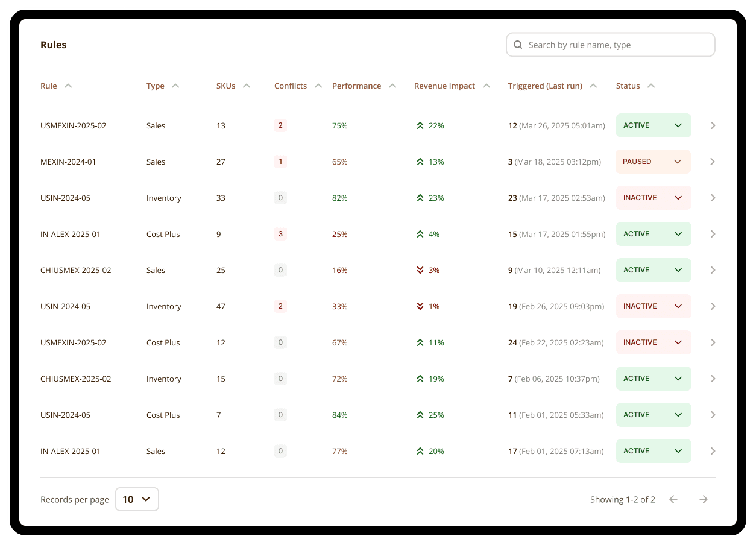756x545 pixels.
Task: Go to next page arrow
Action: click(704, 499)
